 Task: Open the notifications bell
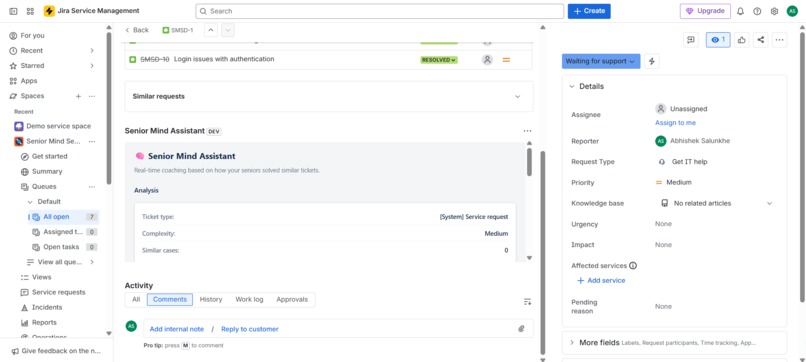pyautogui.click(x=740, y=11)
